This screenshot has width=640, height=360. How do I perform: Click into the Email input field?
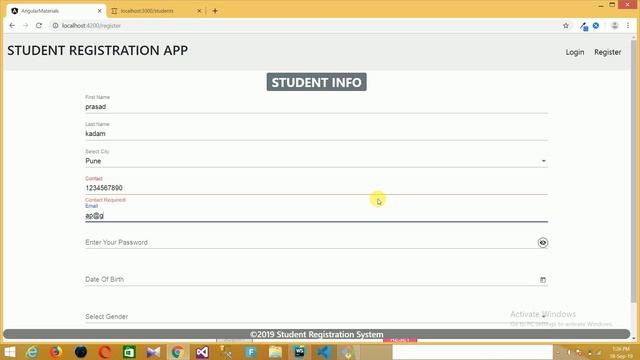coord(316,216)
